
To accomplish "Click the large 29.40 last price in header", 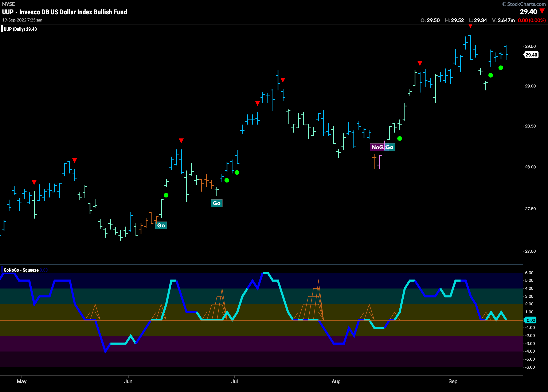I will click(528, 12).
